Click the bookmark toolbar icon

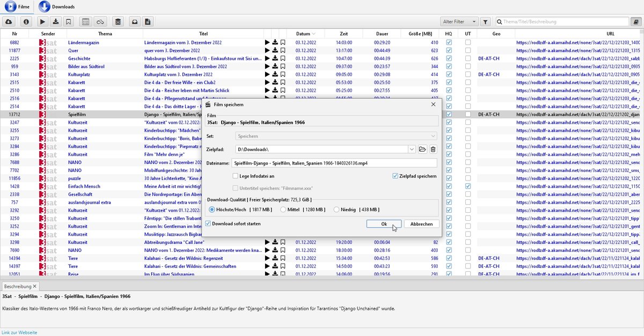(x=68, y=21)
